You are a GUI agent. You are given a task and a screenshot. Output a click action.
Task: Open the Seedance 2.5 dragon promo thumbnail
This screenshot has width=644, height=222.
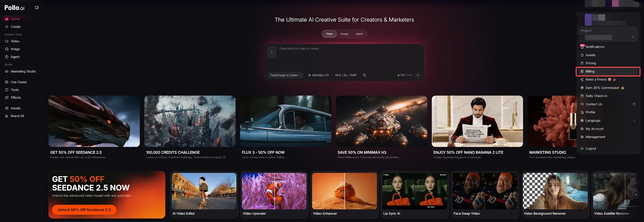tap(94, 121)
